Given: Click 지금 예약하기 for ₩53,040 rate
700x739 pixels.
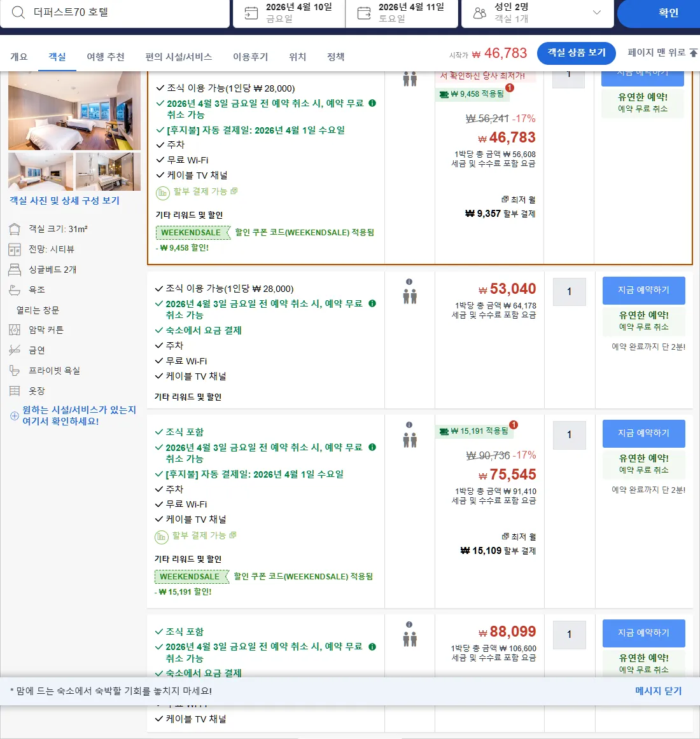Looking at the screenshot, I should coord(643,290).
